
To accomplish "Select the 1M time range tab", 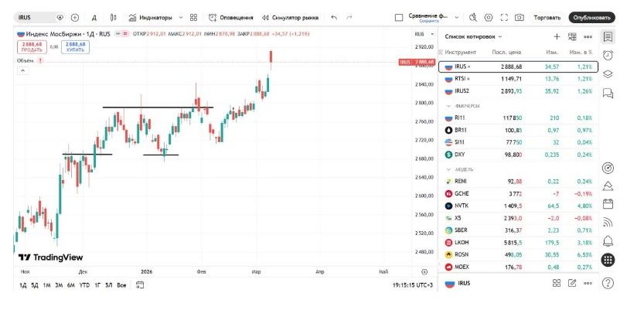I will (46, 285).
